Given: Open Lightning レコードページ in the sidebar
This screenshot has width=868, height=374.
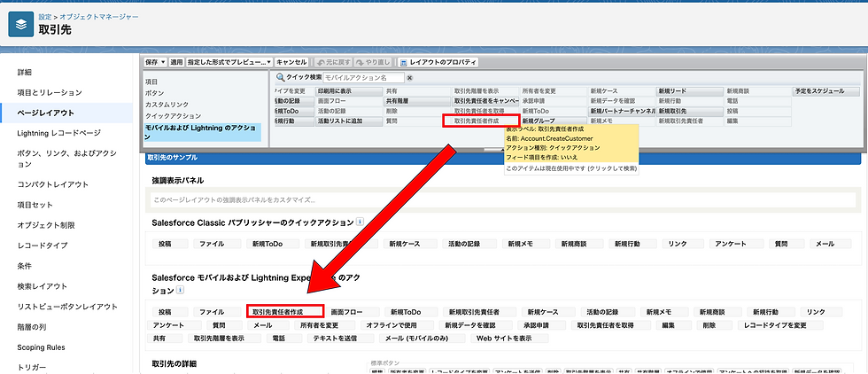Looking at the screenshot, I should [x=58, y=133].
